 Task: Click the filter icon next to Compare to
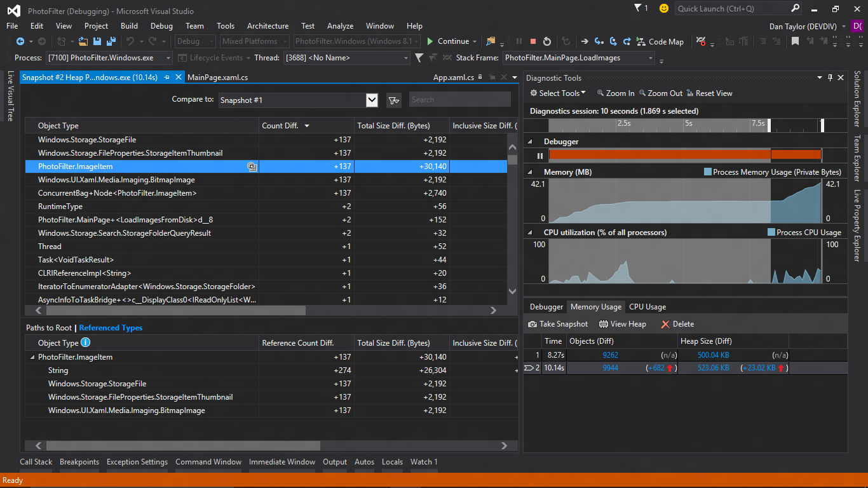pos(393,100)
